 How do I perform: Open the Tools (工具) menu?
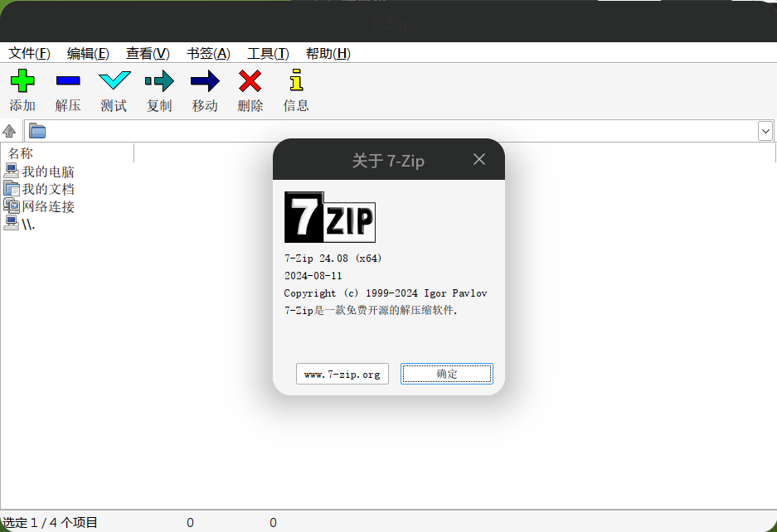point(268,53)
